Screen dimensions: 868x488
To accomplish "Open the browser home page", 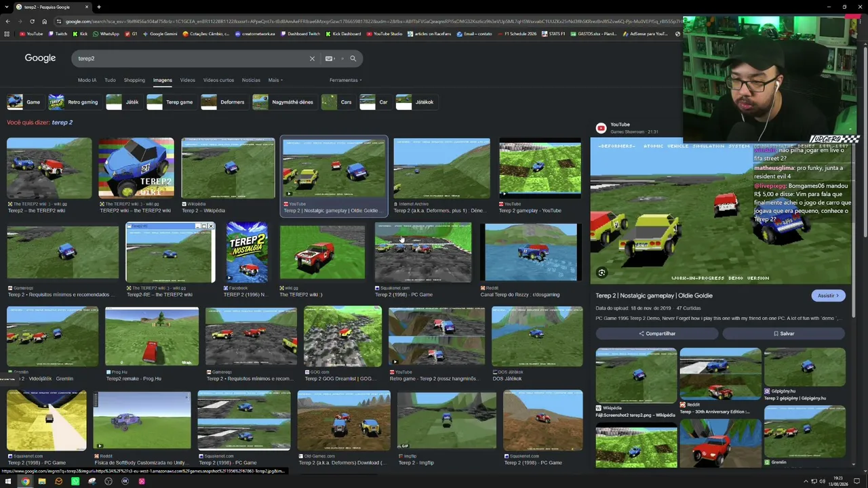I will pyautogui.click(x=45, y=22).
